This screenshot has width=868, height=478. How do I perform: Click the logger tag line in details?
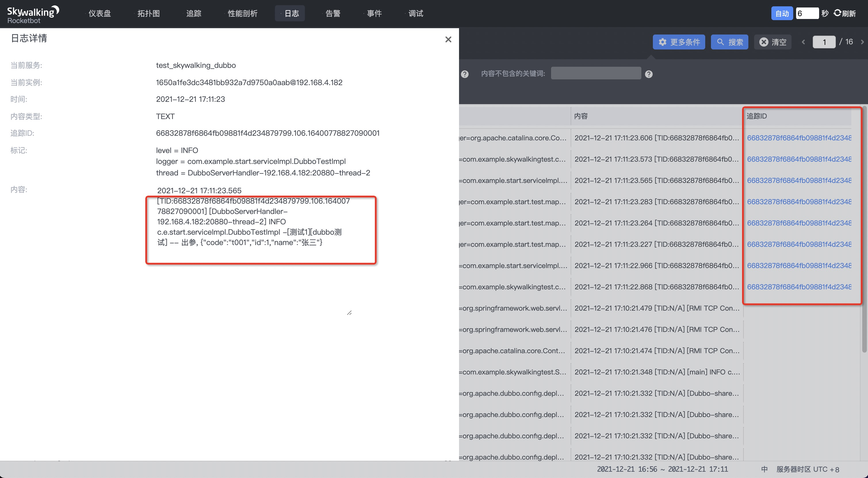[251, 161]
